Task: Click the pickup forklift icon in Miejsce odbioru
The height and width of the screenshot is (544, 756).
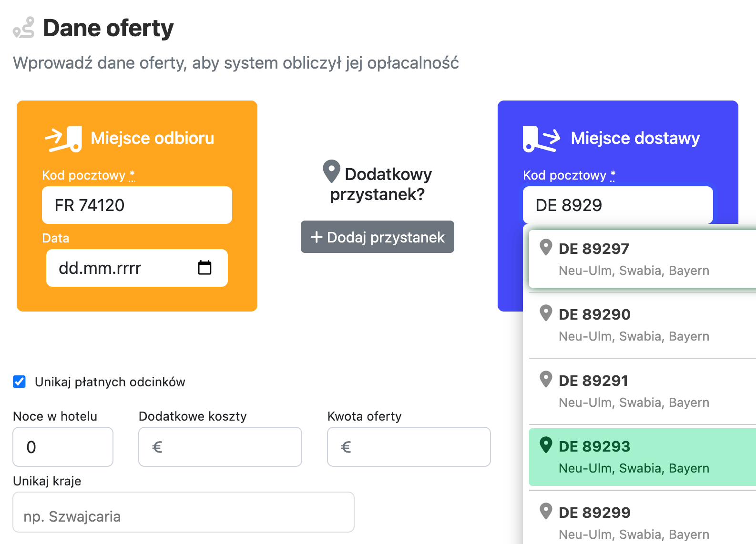Action: pyautogui.click(x=63, y=139)
